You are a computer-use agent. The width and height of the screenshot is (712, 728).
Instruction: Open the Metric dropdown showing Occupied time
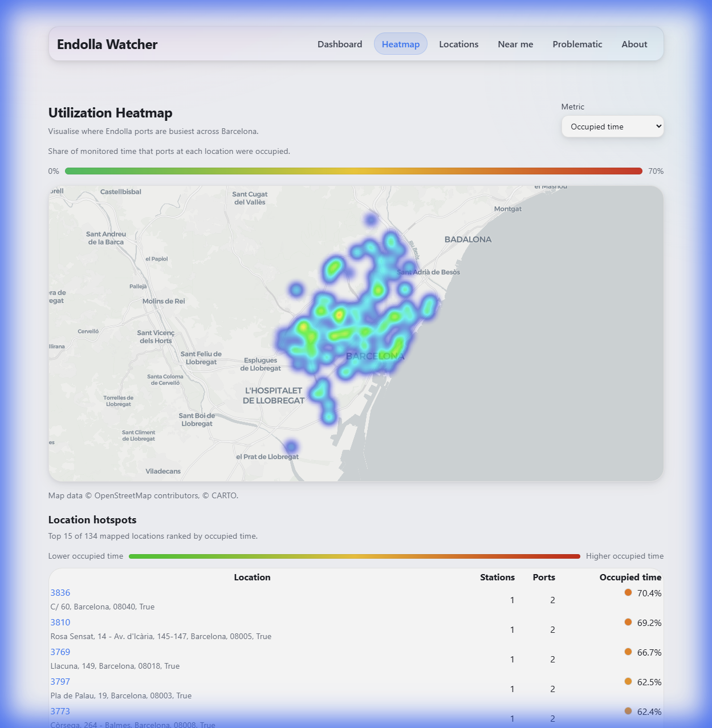[x=612, y=127]
